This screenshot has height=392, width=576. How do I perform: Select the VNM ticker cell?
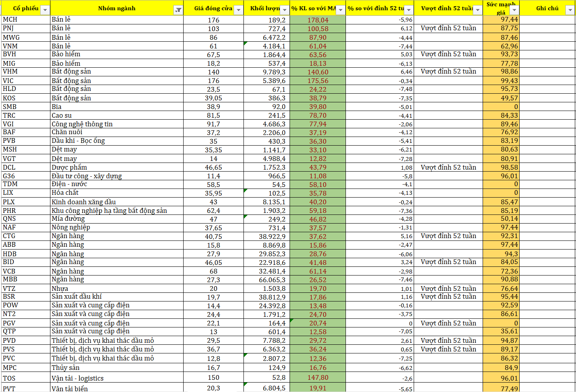26,46
